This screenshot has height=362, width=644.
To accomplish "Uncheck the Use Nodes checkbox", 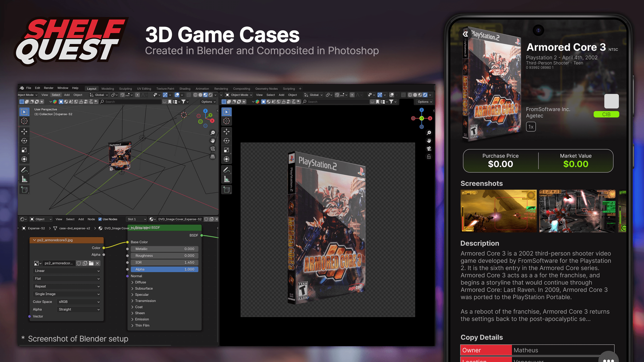I will pos(100,219).
